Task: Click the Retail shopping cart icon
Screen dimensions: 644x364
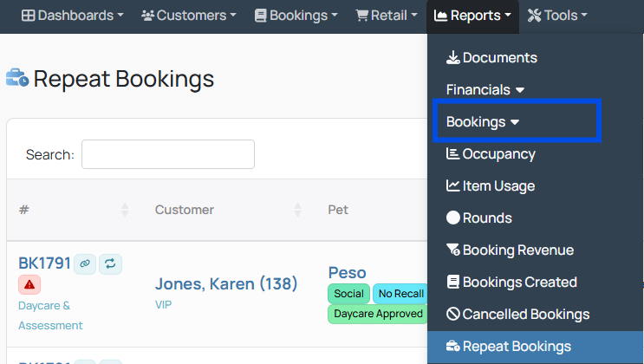Action: 361,16
